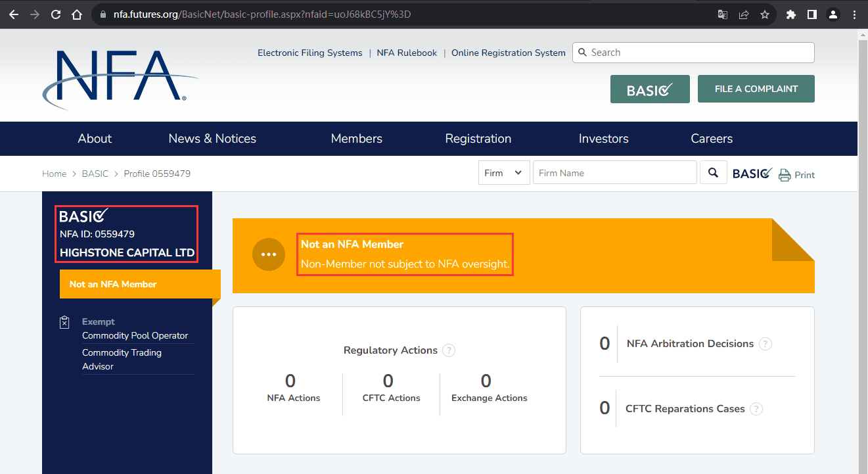Click magnifier icon in top Search box
The height and width of the screenshot is (474, 868).
583,53
